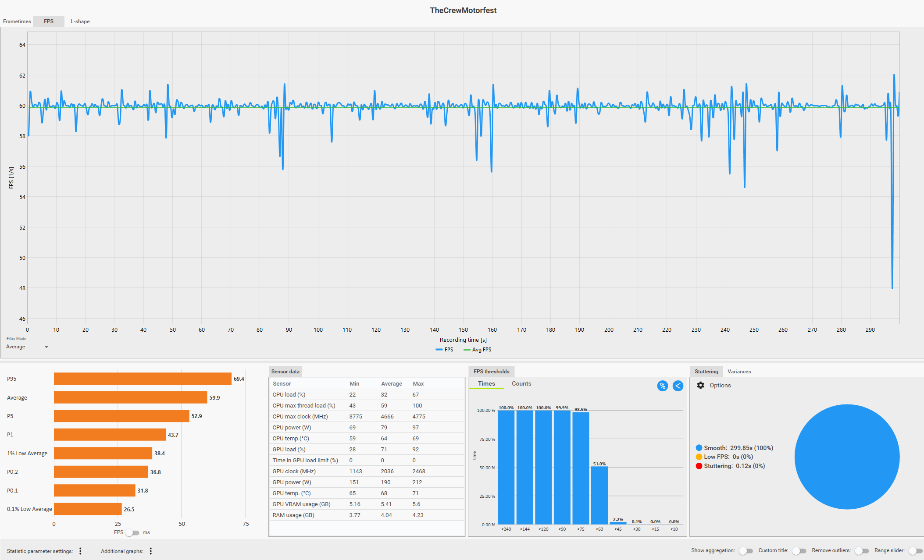This screenshot has height=560, width=924.
Task: Open the Filter Mode Average dropdown
Action: pyautogui.click(x=27, y=347)
